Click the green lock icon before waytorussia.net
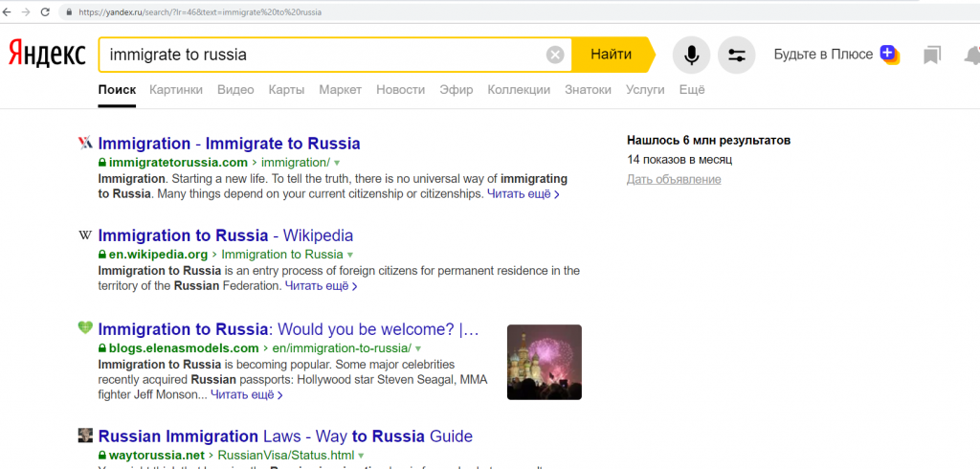The height and width of the screenshot is (469, 980). coord(102,455)
